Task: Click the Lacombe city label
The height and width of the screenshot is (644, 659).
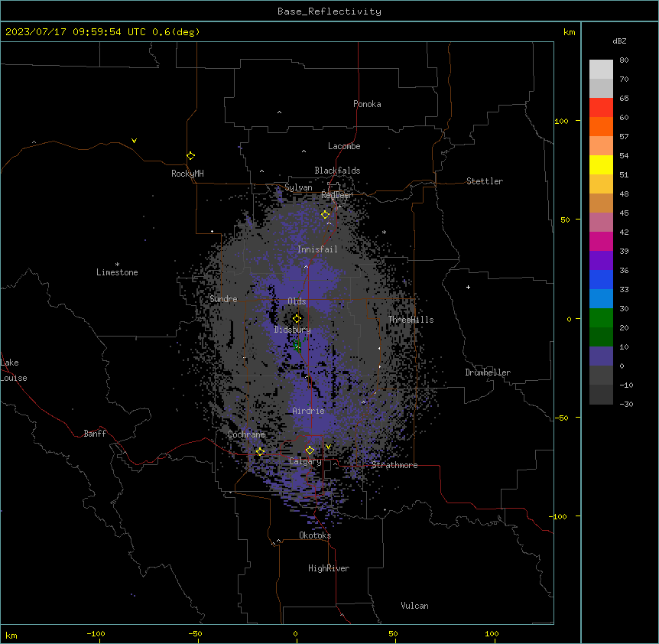Action: pos(344,146)
